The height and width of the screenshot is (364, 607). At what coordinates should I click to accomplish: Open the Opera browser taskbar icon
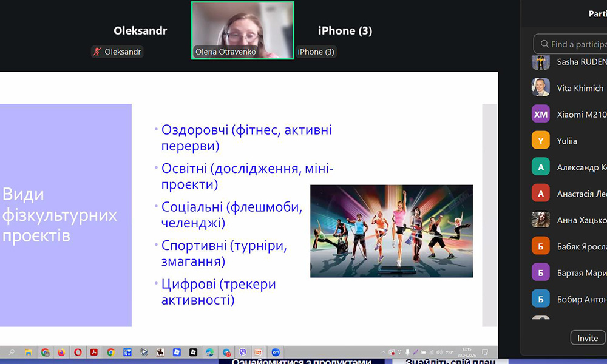click(78, 352)
